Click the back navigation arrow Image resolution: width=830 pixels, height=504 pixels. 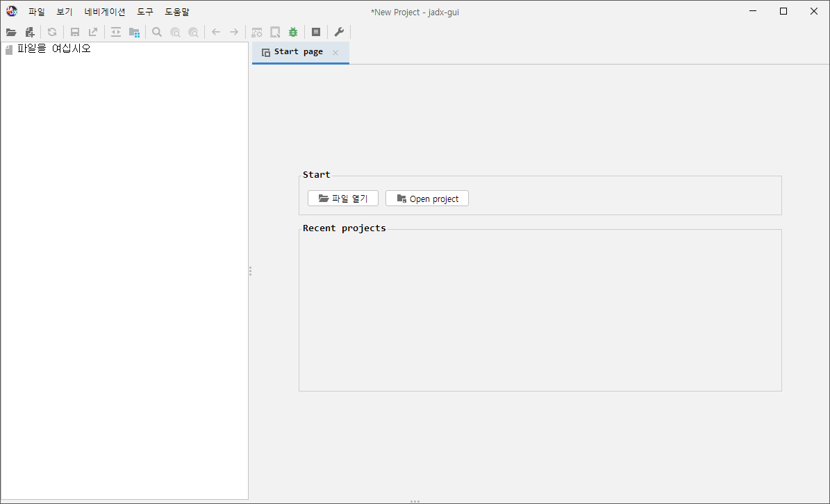[216, 32]
